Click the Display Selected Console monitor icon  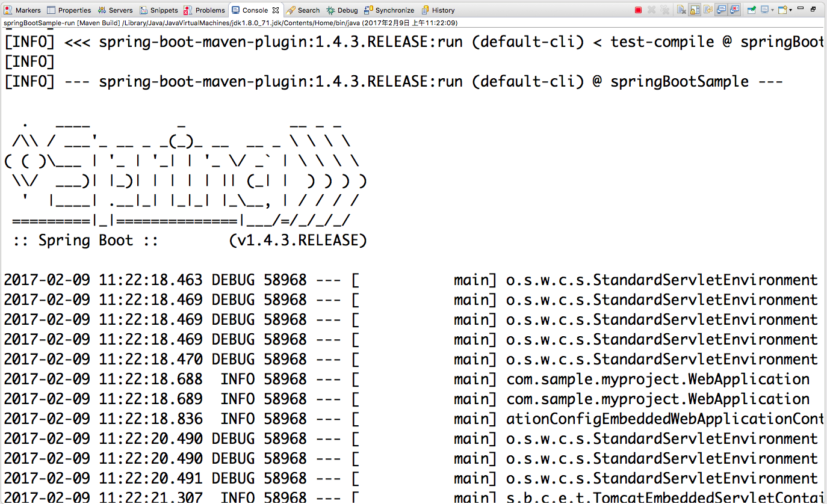[764, 10]
